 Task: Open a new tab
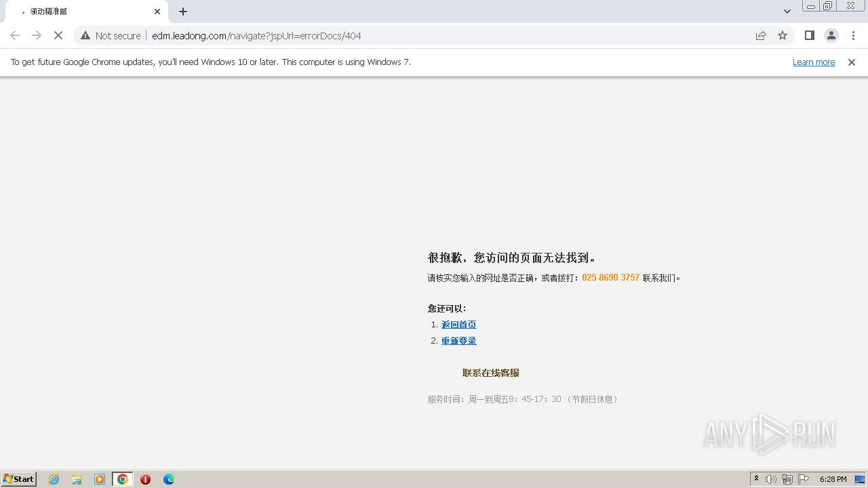pos(183,12)
